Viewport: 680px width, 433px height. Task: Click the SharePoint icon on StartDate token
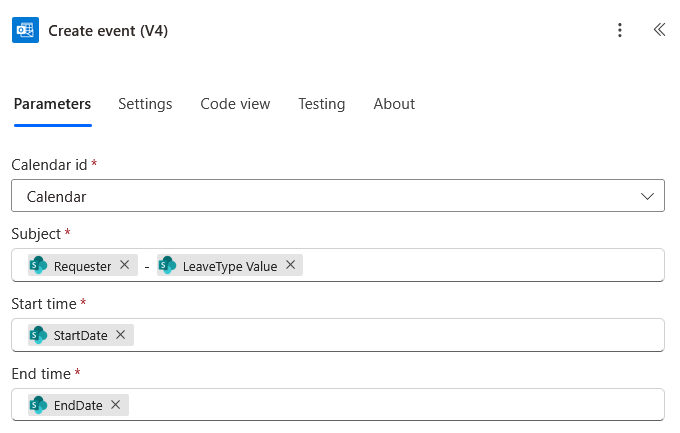point(38,335)
